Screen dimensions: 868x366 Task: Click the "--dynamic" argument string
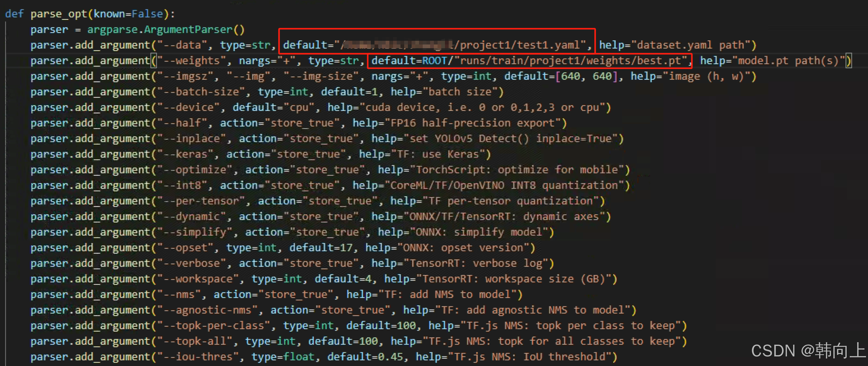pyautogui.click(x=192, y=217)
